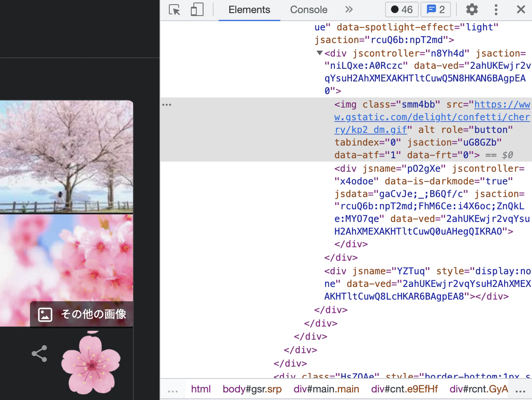Show later breadcrumbs with right ellipsis
Viewport: 532px width, 400px height.
(521, 390)
